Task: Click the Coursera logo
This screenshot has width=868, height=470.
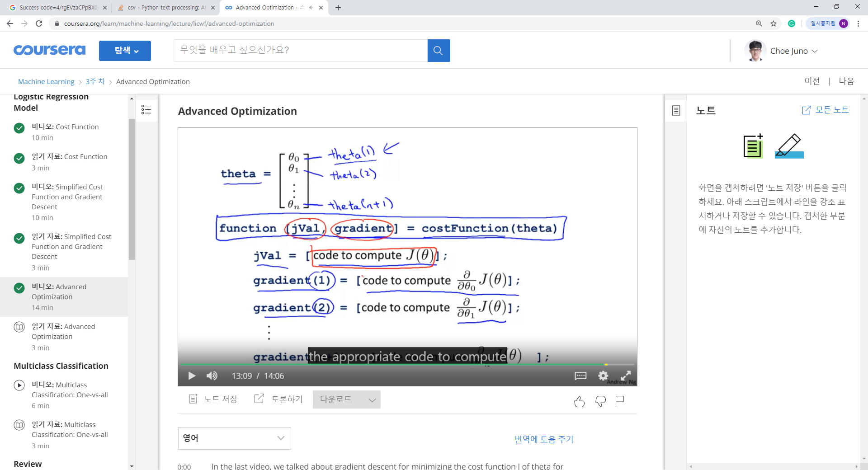Action: (x=50, y=50)
